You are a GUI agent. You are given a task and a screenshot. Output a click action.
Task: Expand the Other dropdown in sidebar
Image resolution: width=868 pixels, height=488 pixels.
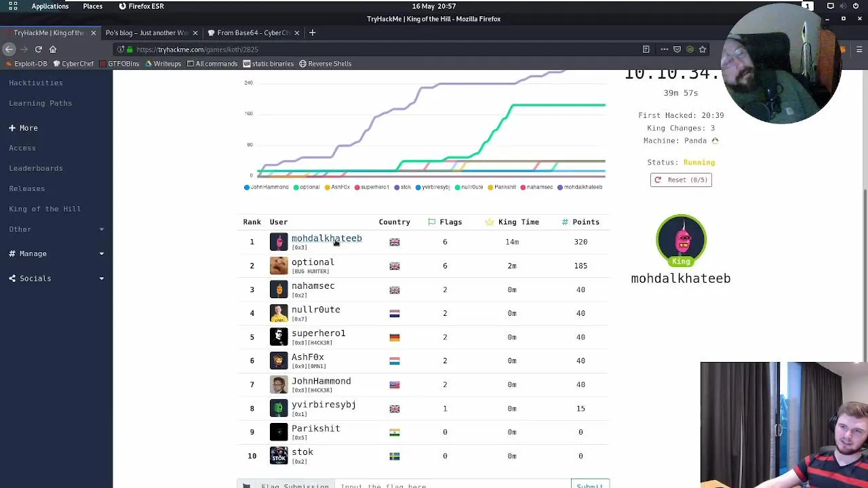tap(56, 229)
